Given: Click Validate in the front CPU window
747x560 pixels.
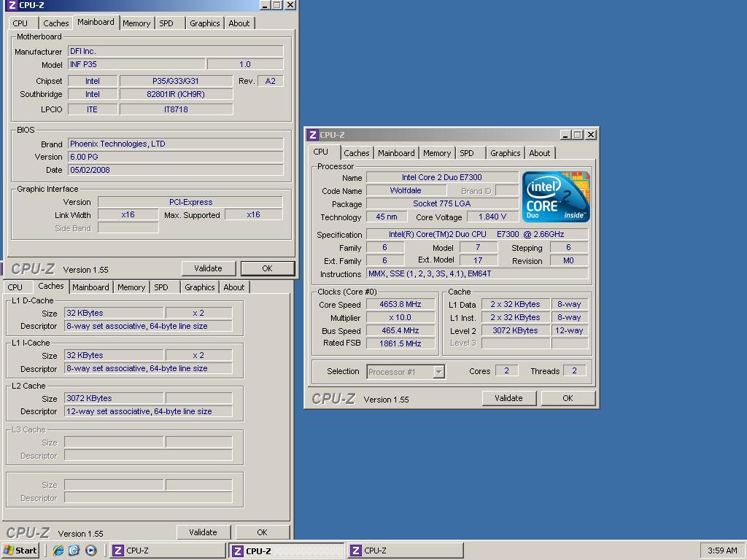Looking at the screenshot, I should coord(508,398).
